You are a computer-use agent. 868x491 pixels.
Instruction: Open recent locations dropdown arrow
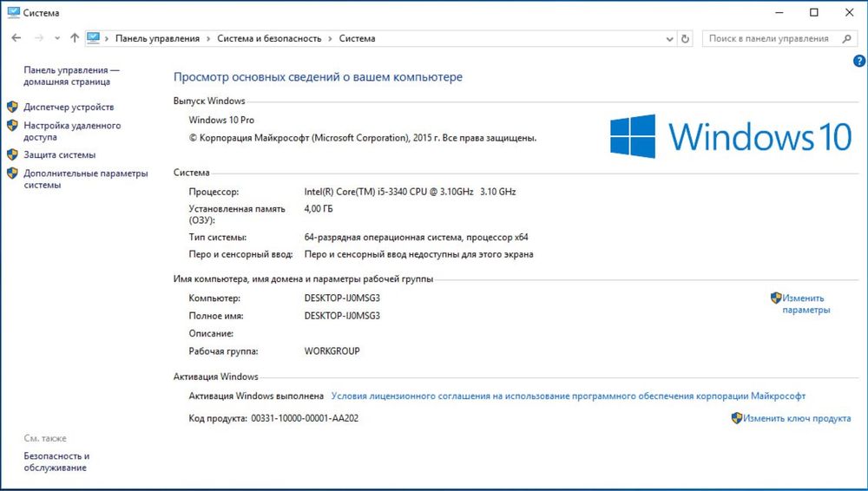[x=57, y=38]
